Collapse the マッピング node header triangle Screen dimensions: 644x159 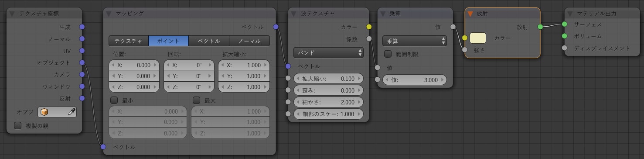tap(109, 13)
